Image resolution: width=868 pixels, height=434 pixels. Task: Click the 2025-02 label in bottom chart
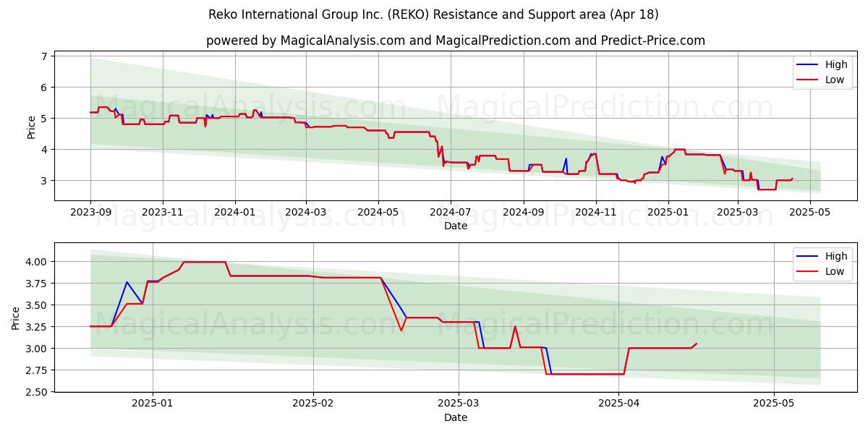313,405
